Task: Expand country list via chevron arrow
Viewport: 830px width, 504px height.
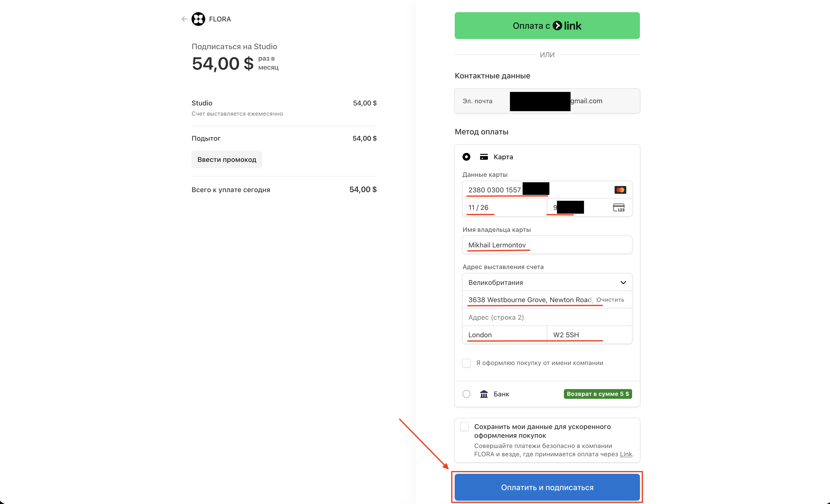Action: 623,282
